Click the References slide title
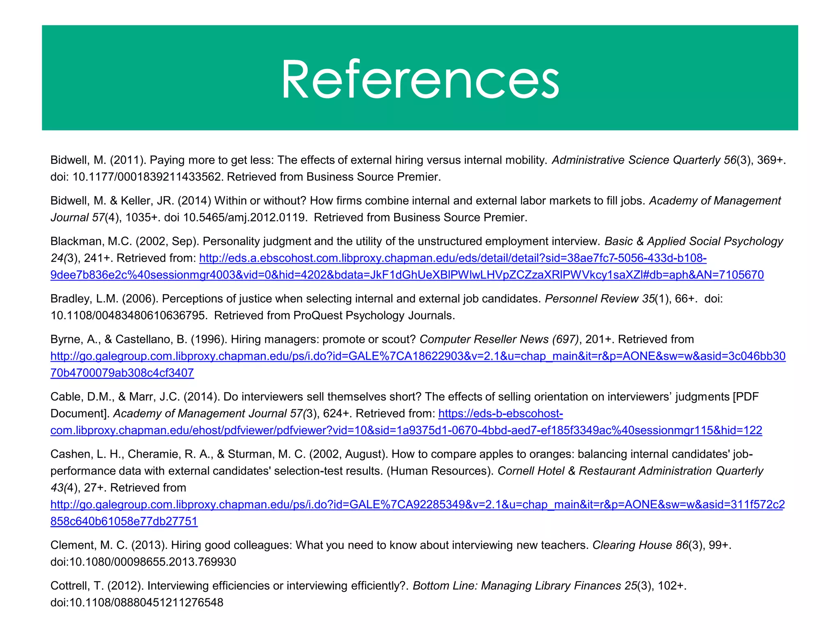Image resolution: width=840 pixels, height=630 pixels. point(420,79)
